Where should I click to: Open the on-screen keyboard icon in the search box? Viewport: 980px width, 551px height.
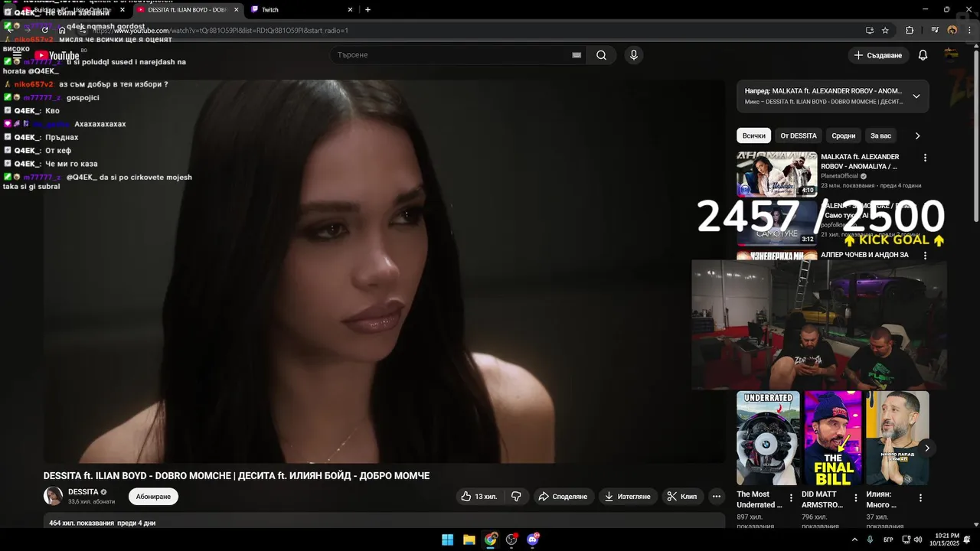pyautogui.click(x=577, y=55)
